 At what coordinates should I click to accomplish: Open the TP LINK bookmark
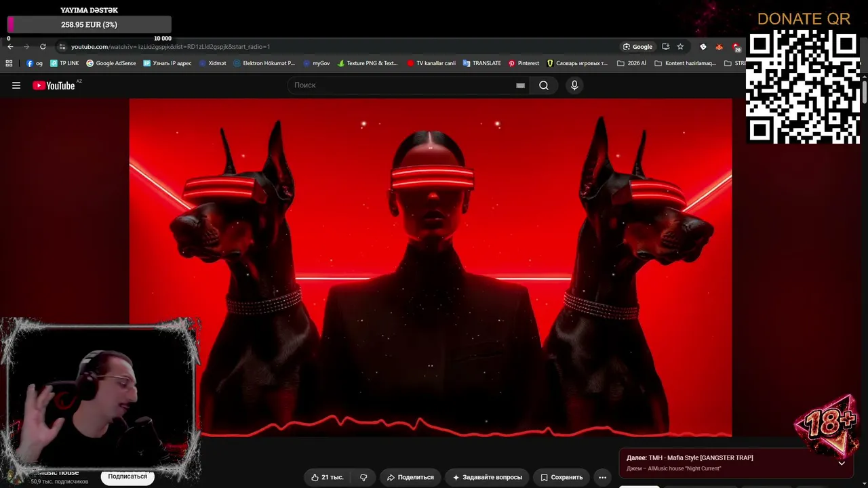[64, 64]
